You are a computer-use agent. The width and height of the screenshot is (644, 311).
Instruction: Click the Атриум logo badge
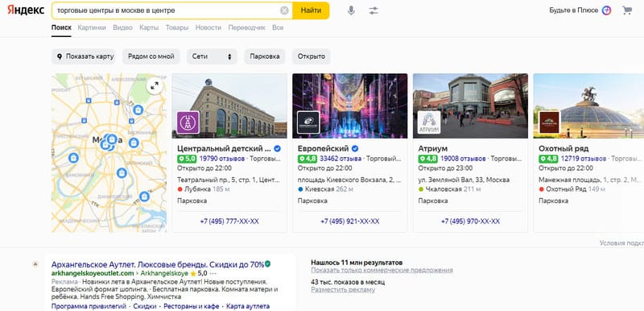click(429, 122)
